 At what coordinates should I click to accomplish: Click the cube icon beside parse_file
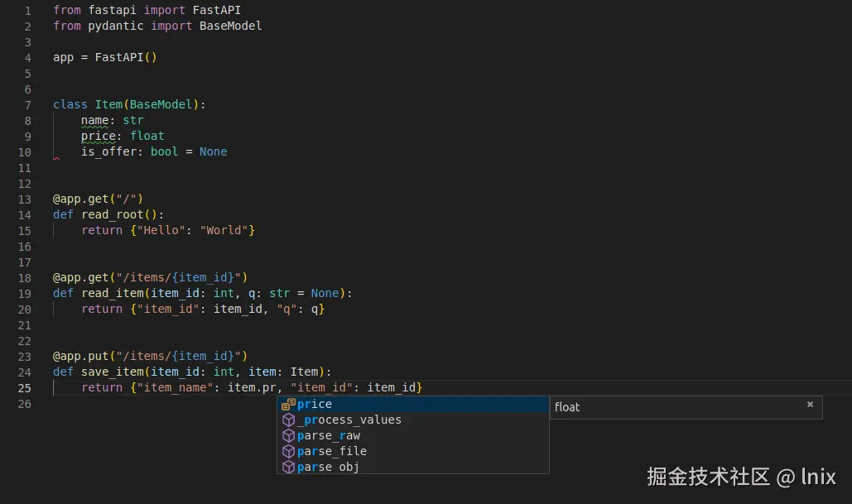click(x=288, y=451)
